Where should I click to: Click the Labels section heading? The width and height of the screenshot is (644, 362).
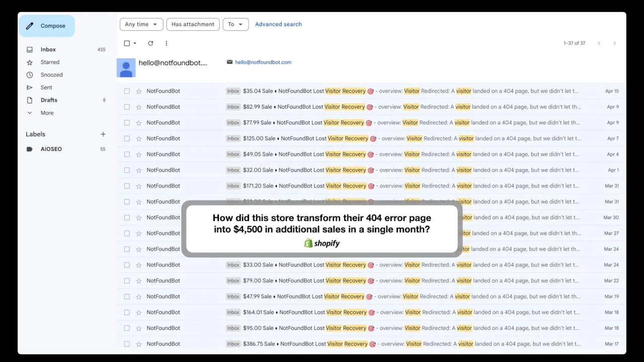(x=35, y=134)
